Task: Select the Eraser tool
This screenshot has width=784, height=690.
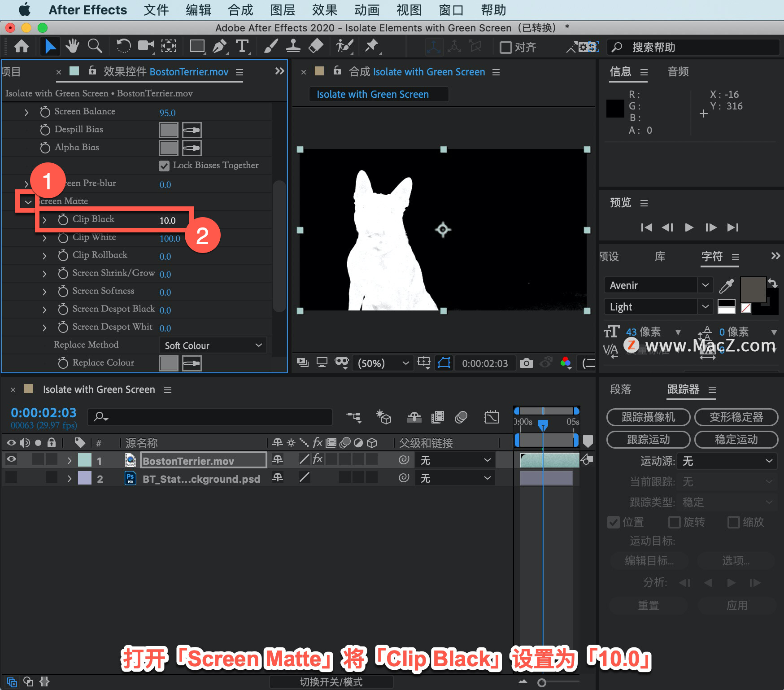Action: click(316, 46)
